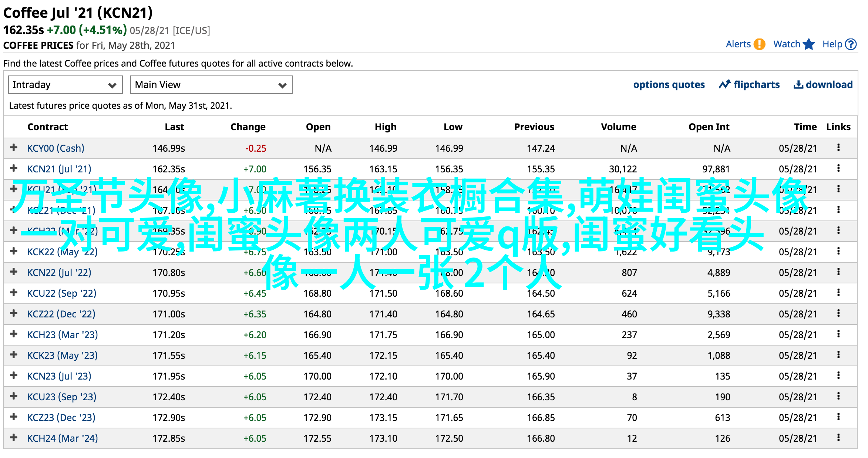Open the KCK23 (May '23) contract link
Image resolution: width=868 pixels, height=458 pixels.
[x=62, y=355]
